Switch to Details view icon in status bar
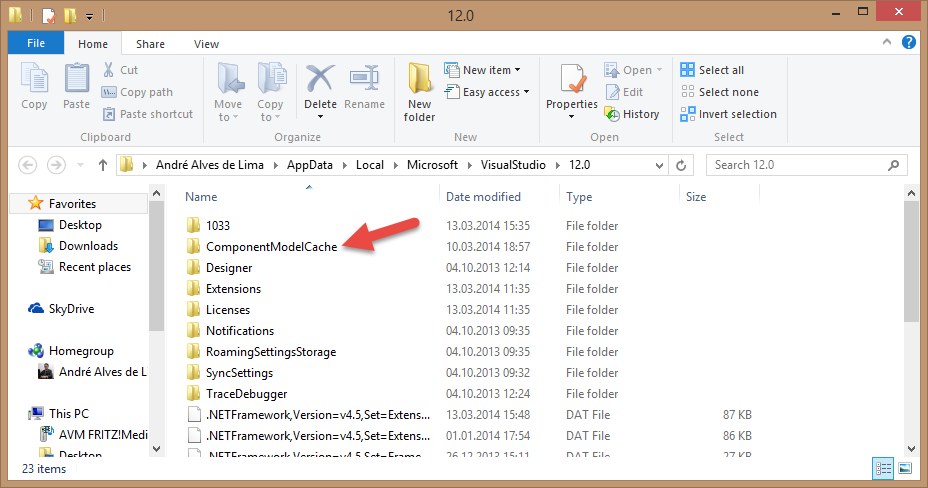Screen dimensions: 928x488 883,469
